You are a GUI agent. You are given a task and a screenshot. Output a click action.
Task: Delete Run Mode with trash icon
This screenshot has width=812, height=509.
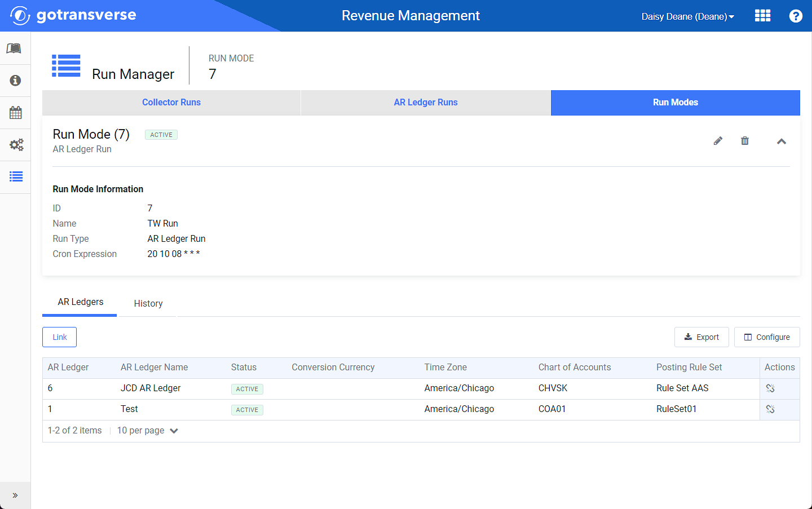(x=745, y=141)
